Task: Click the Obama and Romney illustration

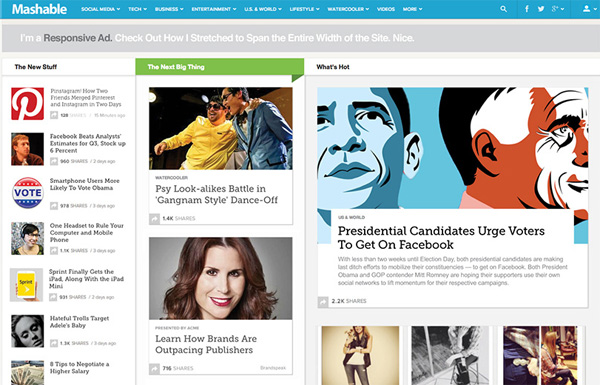Action: tap(453, 148)
